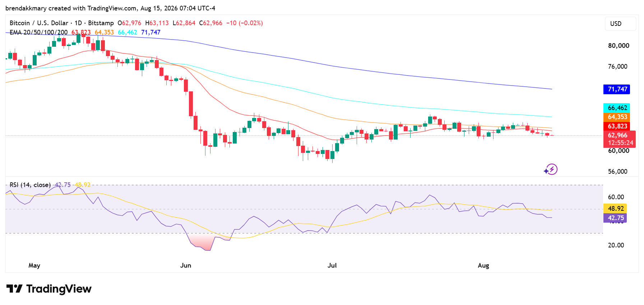
Task: Click the EMA 200 price tag '71,747' on axis
Action: pyautogui.click(x=617, y=89)
